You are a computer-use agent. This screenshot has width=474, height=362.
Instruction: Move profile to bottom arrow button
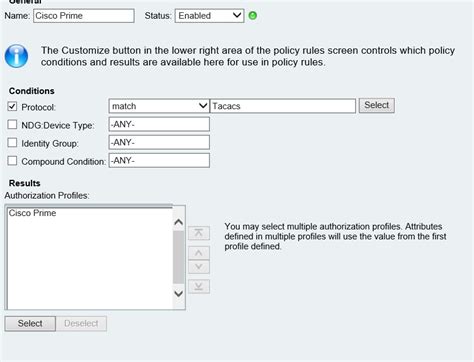tap(199, 287)
